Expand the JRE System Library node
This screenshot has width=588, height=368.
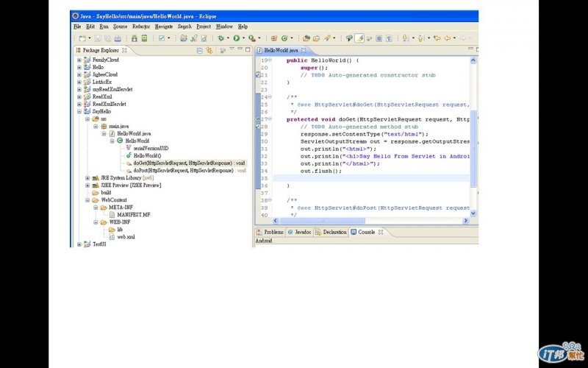pos(87,177)
